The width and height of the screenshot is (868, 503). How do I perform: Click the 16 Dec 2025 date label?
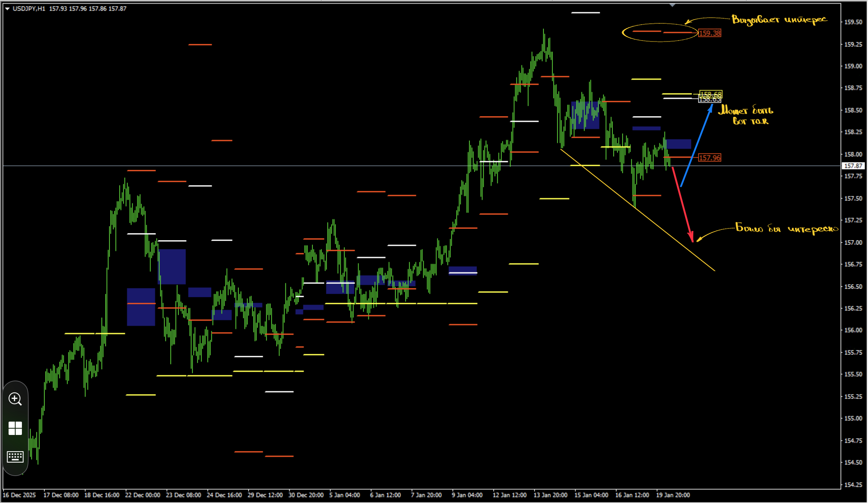point(19,495)
